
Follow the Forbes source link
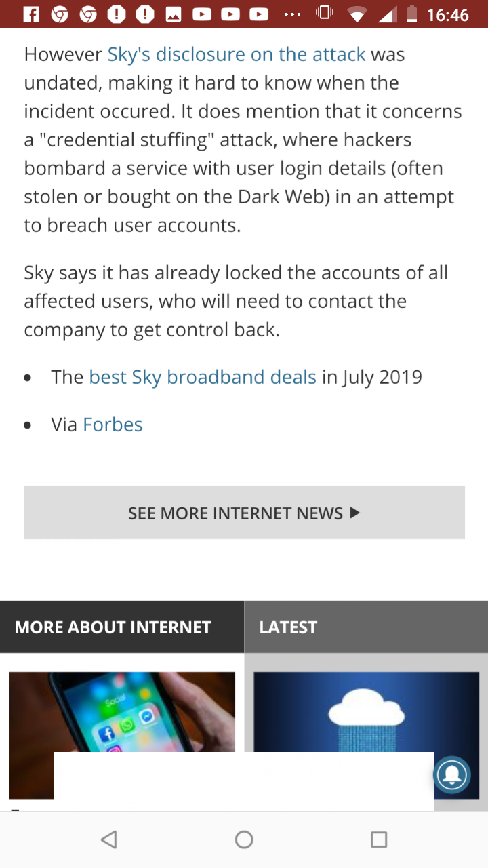coord(113,425)
